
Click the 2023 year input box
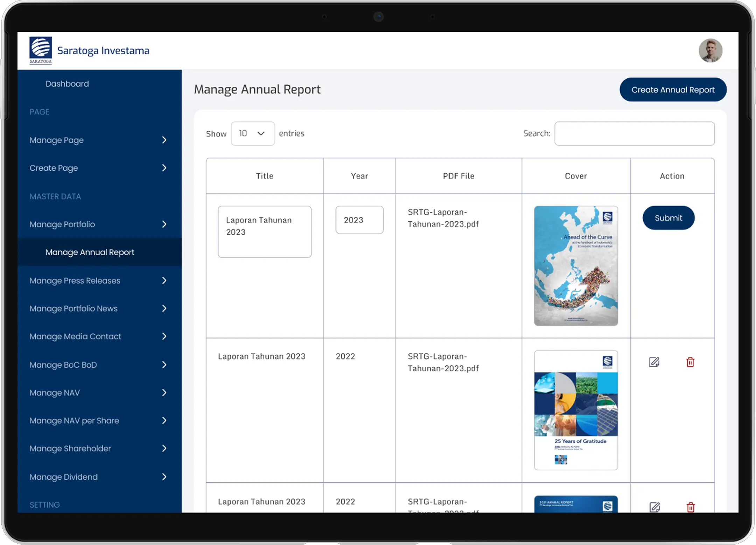[x=359, y=220]
